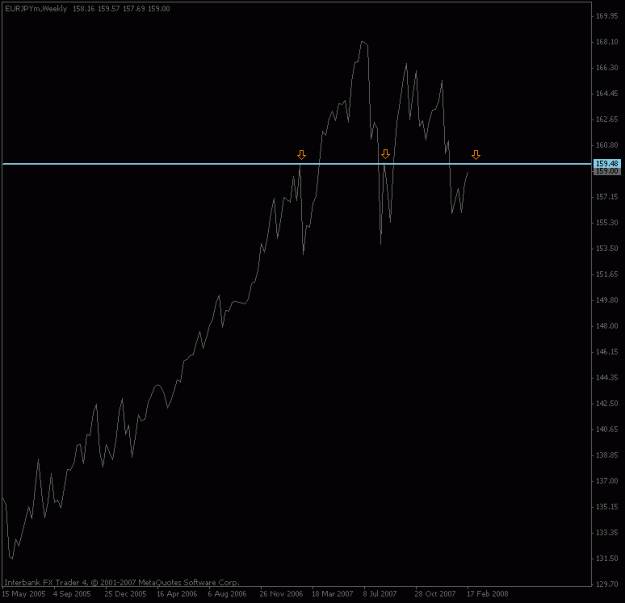Click the 149.80 price axis label
The image size is (625, 603).
pos(607,300)
